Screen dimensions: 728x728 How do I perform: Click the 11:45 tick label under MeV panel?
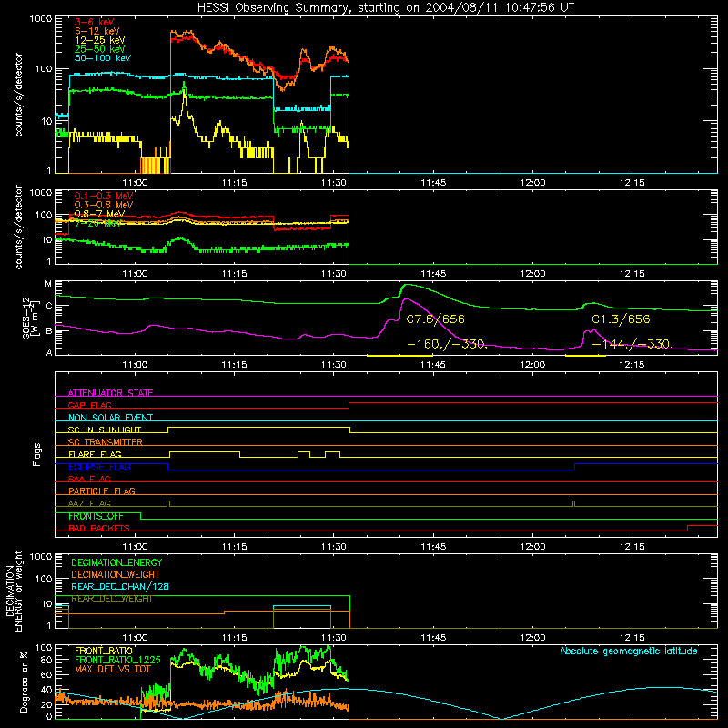point(433,274)
